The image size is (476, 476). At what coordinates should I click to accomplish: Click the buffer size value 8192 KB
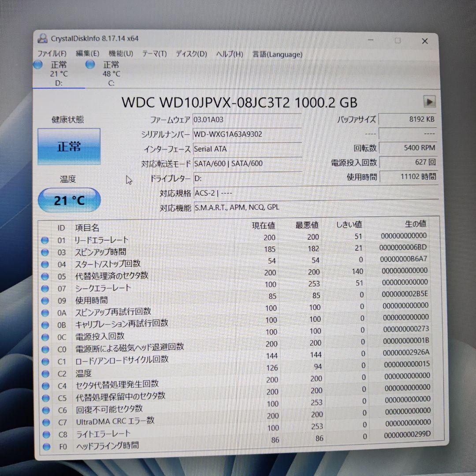coord(408,119)
